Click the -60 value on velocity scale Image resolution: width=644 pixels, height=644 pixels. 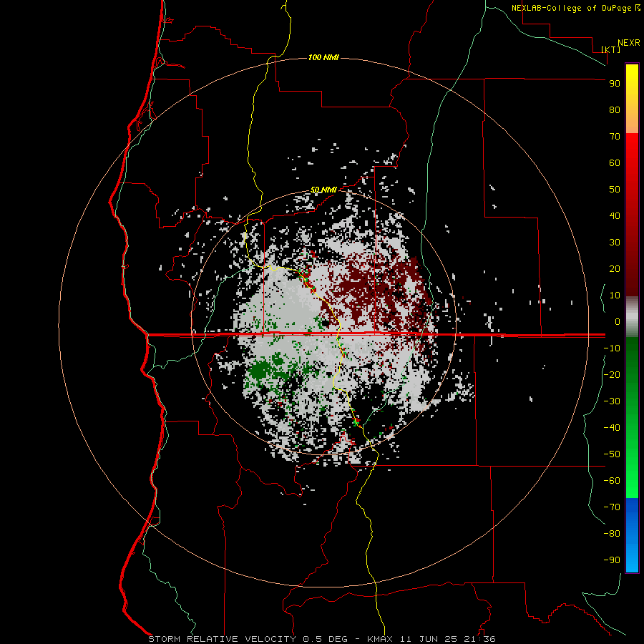point(612,481)
